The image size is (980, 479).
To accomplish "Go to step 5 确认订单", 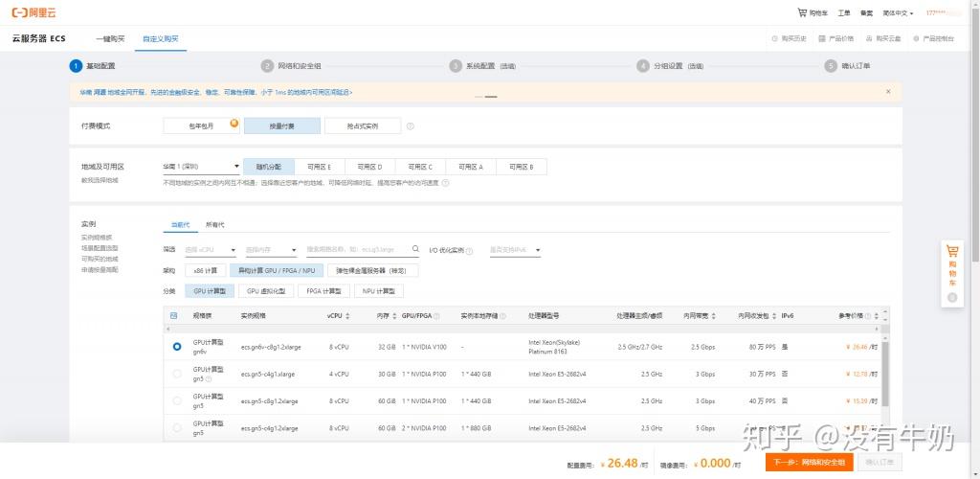I will click(x=847, y=66).
